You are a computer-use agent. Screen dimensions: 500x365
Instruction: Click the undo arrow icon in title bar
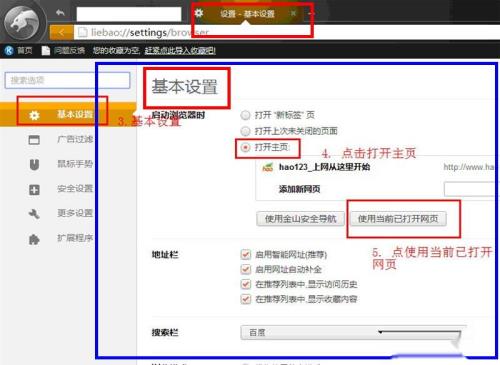tap(60, 13)
